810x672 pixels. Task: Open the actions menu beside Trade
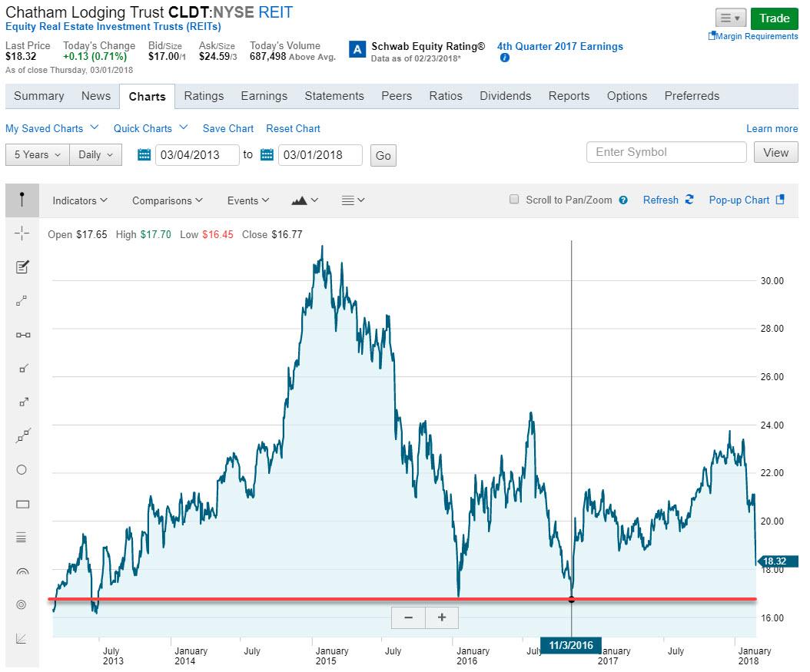coord(730,18)
